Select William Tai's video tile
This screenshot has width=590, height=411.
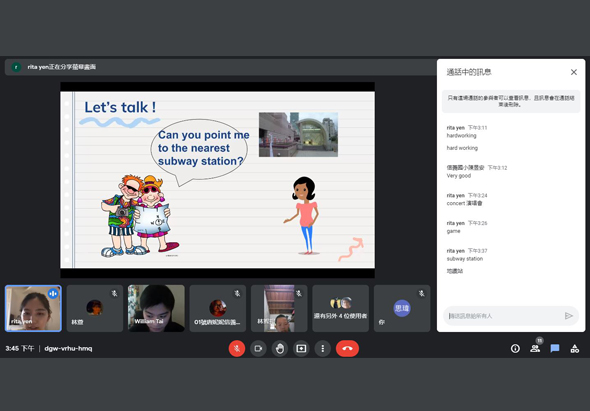156,308
